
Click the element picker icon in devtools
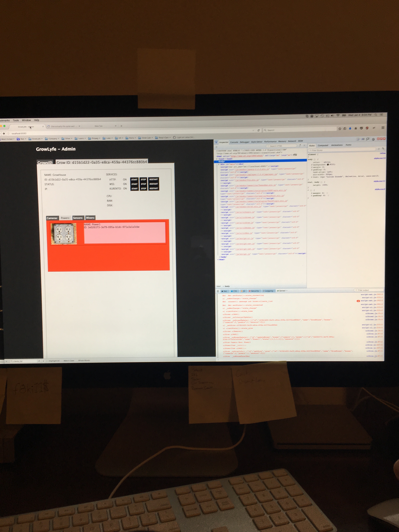tap(216, 142)
